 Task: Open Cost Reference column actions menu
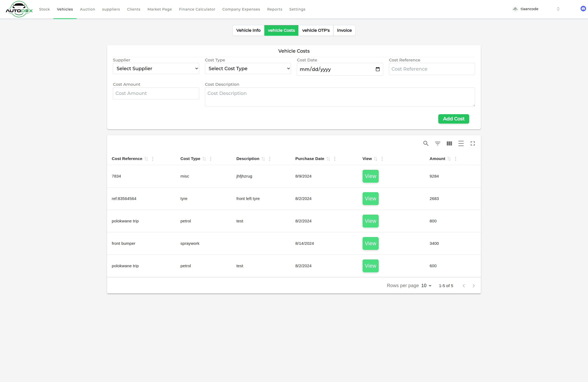(x=153, y=159)
